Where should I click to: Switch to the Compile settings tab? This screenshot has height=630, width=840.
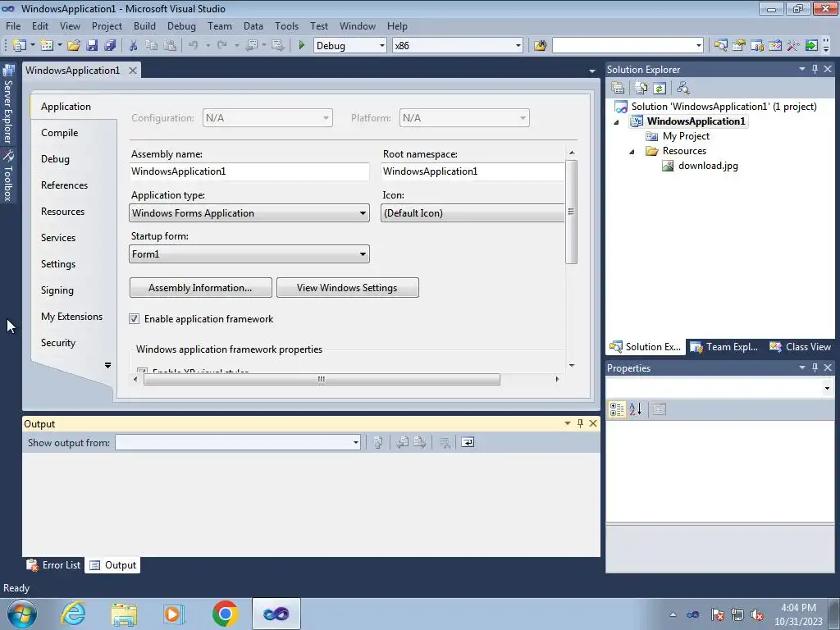tap(59, 132)
